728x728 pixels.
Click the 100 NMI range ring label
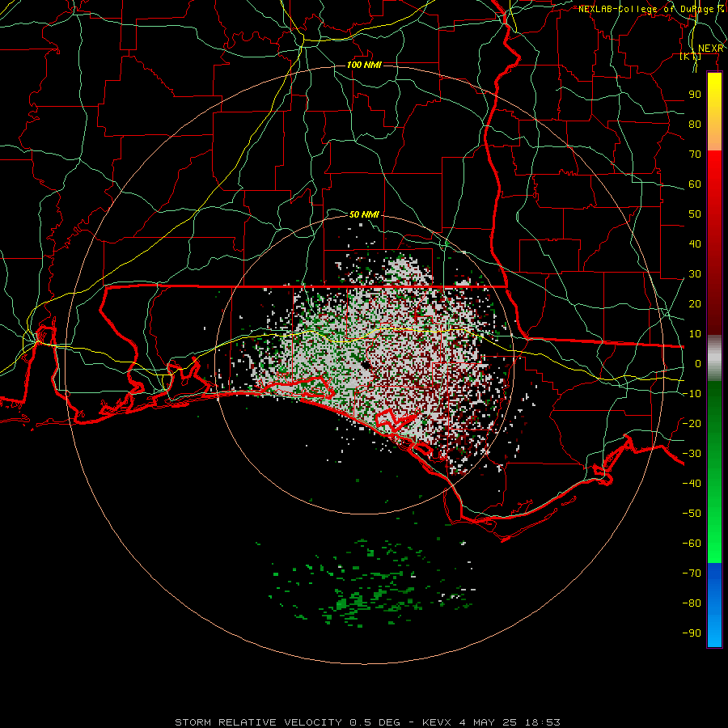pos(365,65)
